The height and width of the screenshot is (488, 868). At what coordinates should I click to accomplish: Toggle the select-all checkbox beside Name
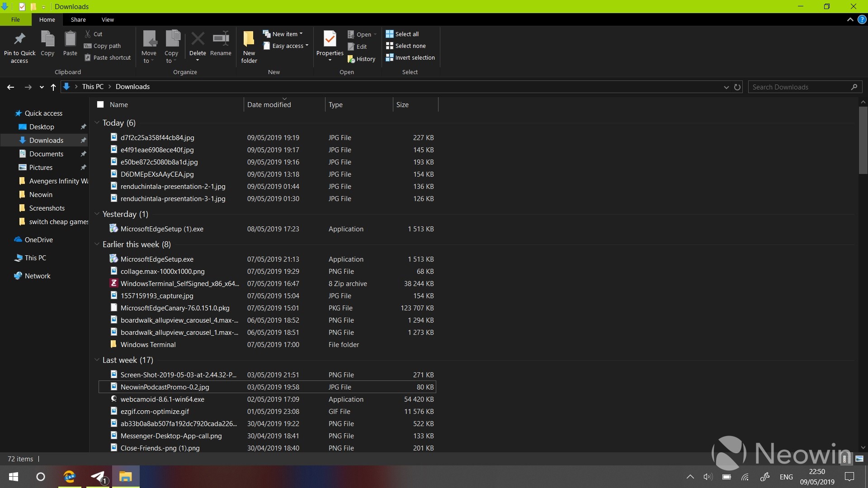tap(100, 105)
